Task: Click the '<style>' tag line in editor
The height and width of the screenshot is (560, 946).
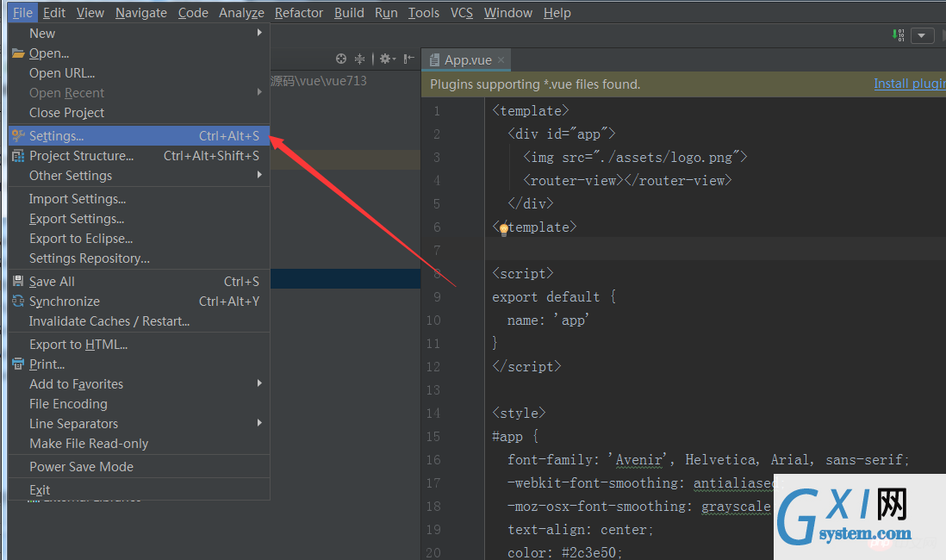Action: pyautogui.click(x=519, y=413)
